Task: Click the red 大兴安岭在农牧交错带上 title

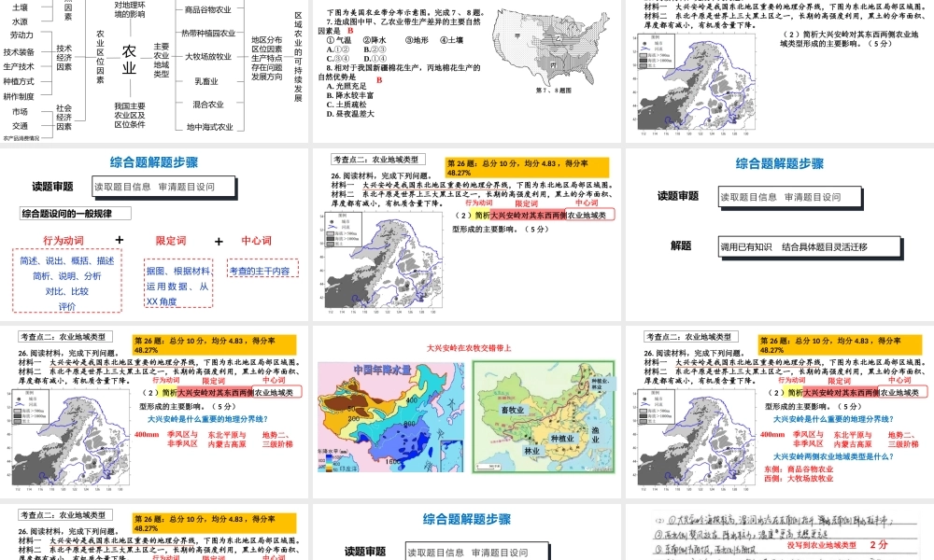Action: [469, 348]
